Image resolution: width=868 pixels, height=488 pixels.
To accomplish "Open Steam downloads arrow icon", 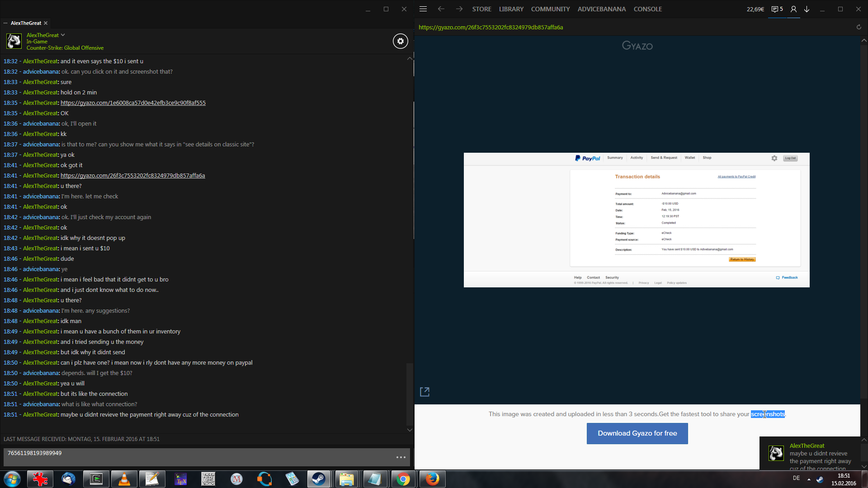I will tap(807, 9).
